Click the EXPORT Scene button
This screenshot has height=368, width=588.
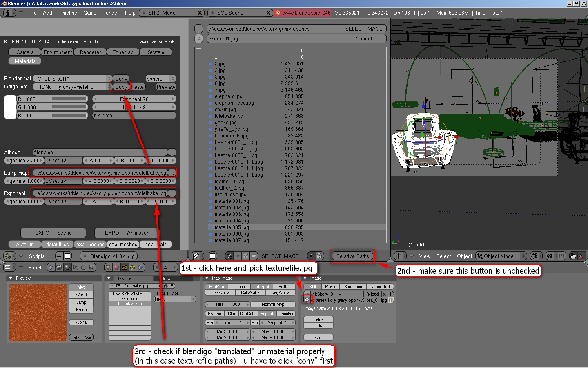[53, 233]
